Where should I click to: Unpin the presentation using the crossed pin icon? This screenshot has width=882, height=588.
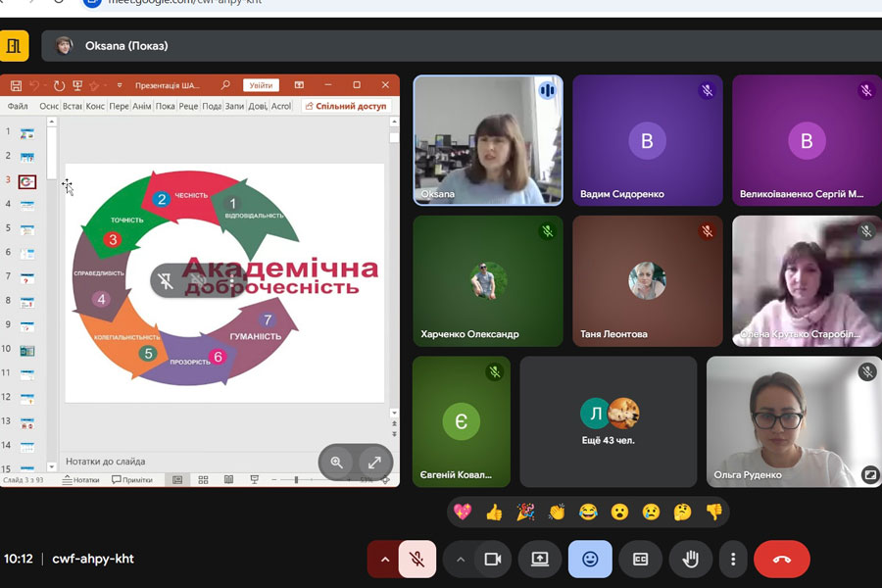[x=166, y=280]
